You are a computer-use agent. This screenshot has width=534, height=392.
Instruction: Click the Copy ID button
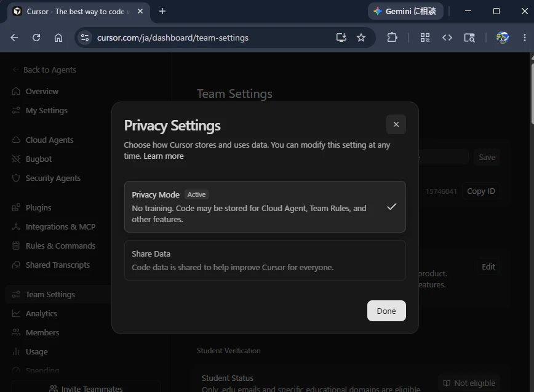tap(481, 191)
